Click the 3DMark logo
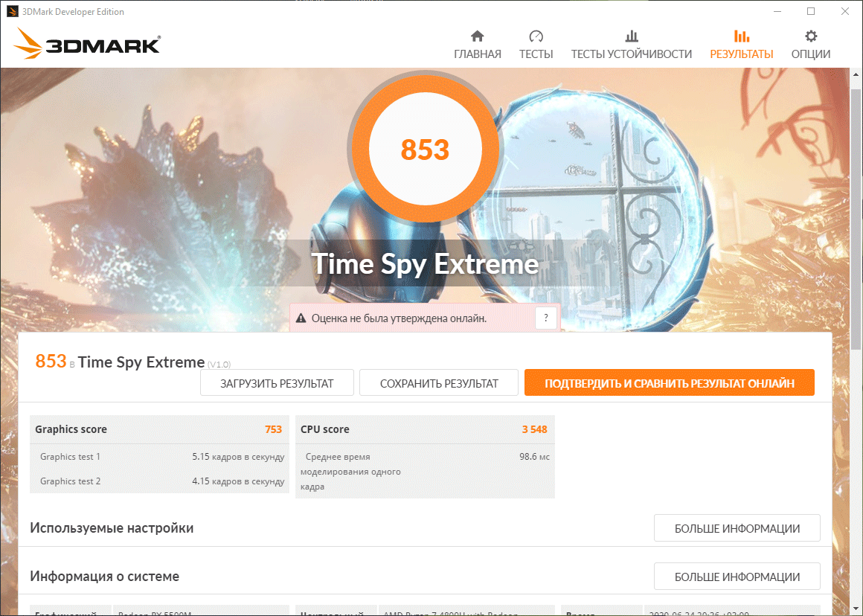The height and width of the screenshot is (616, 863). pos(88,43)
